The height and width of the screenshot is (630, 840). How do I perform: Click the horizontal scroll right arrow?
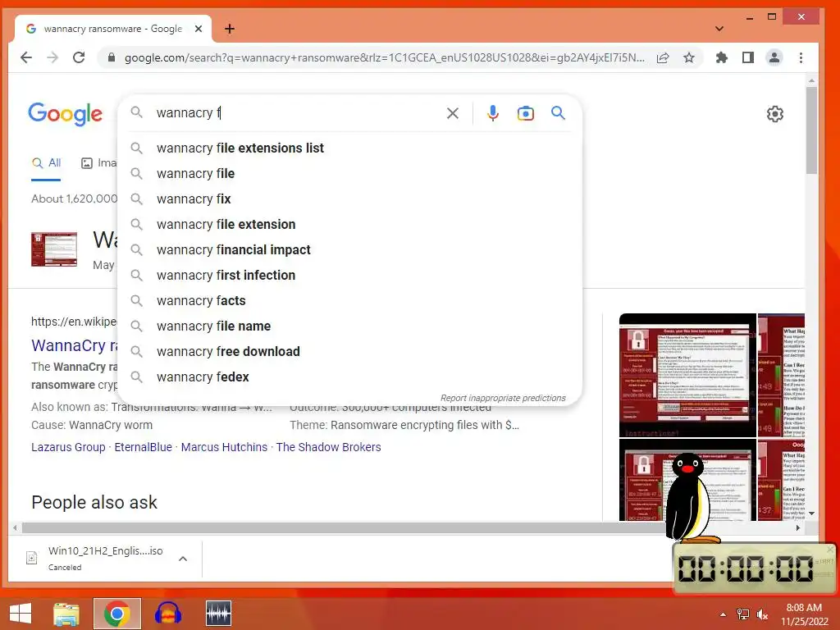tap(798, 528)
